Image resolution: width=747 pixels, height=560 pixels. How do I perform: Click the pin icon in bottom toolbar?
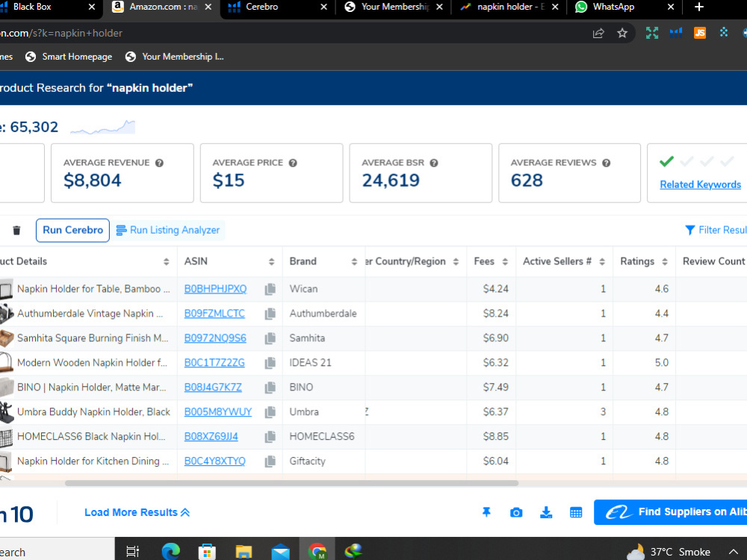pos(486,512)
